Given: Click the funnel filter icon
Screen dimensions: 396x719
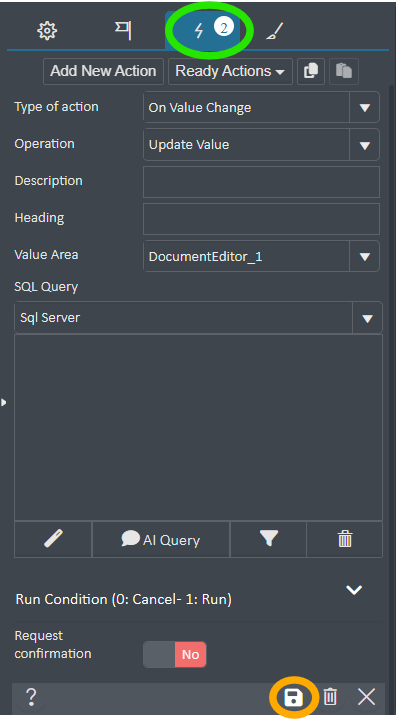Looking at the screenshot, I should click(x=269, y=539).
